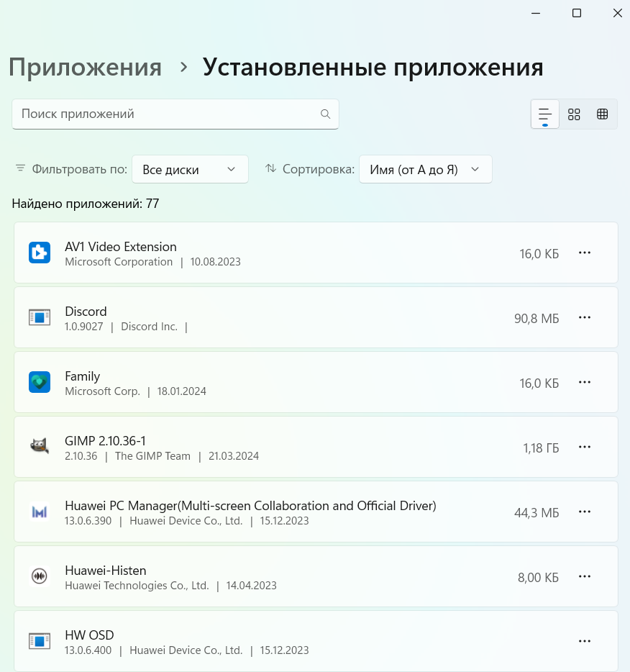
Task: Click the 44,3 МБ size value
Action: pyautogui.click(x=537, y=512)
